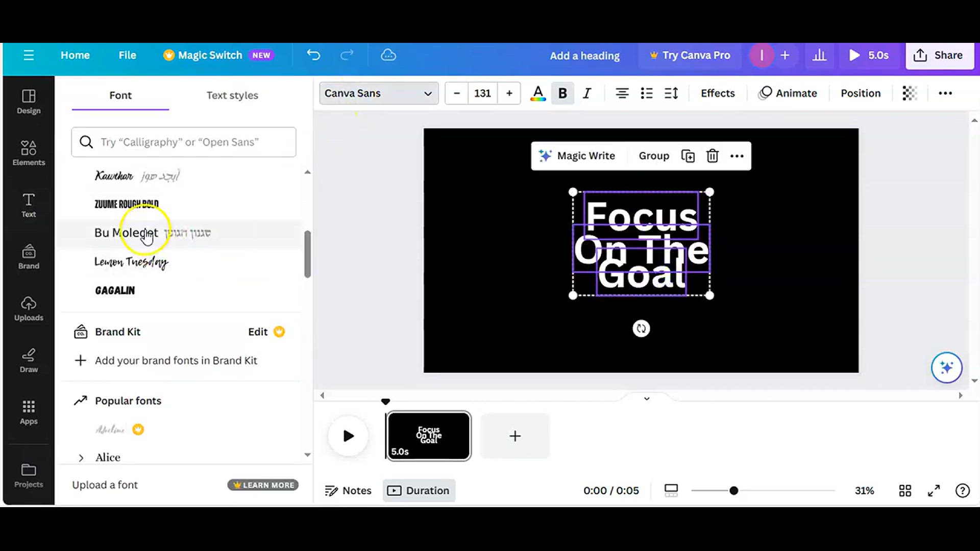Open the Text sidebar panel

pyautogui.click(x=29, y=205)
